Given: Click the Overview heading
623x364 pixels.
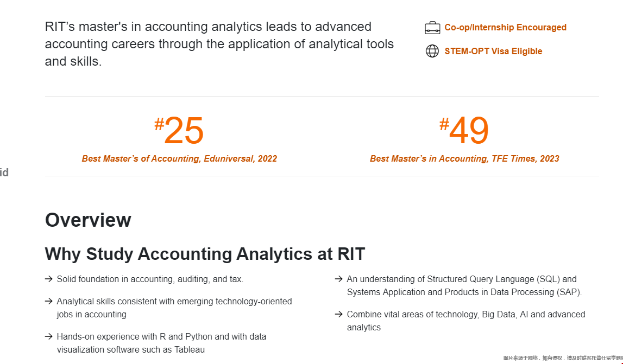Looking at the screenshot, I should tap(88, 220).
